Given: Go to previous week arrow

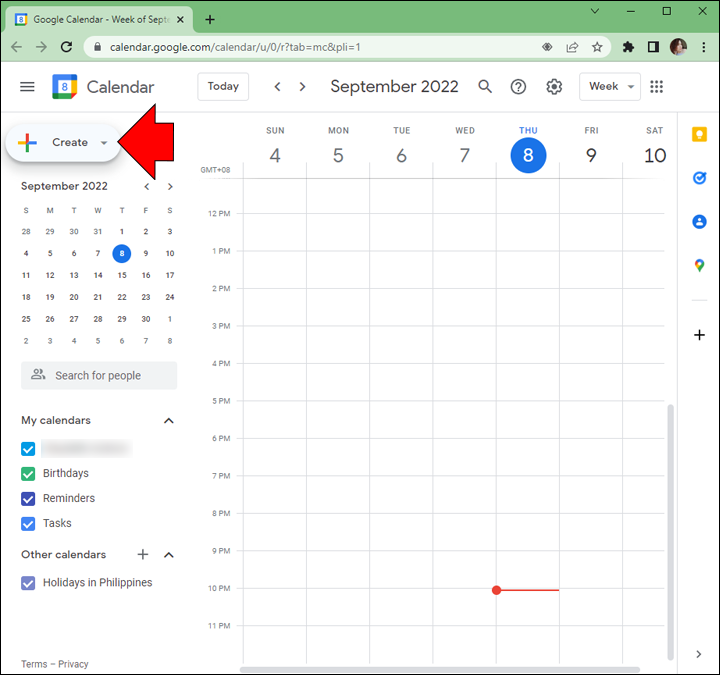Looking at the screenshot, I should coord(277,86).
